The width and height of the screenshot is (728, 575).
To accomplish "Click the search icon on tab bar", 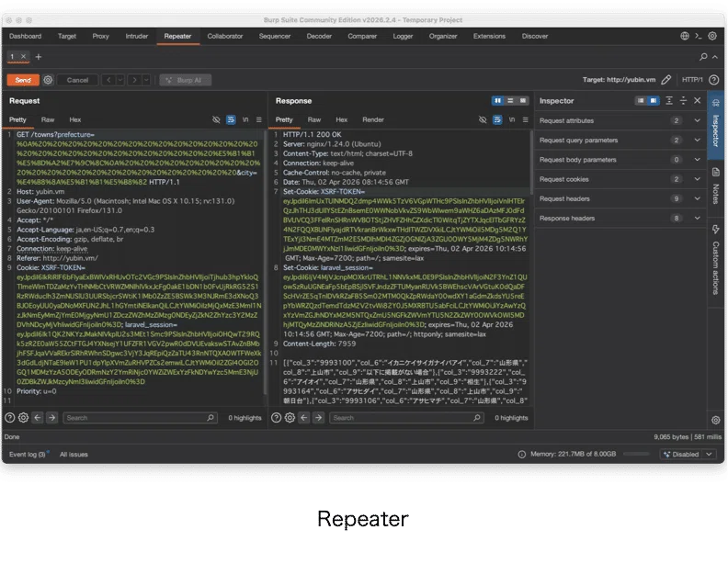I will pyautogui.click(x=703, y=57).
